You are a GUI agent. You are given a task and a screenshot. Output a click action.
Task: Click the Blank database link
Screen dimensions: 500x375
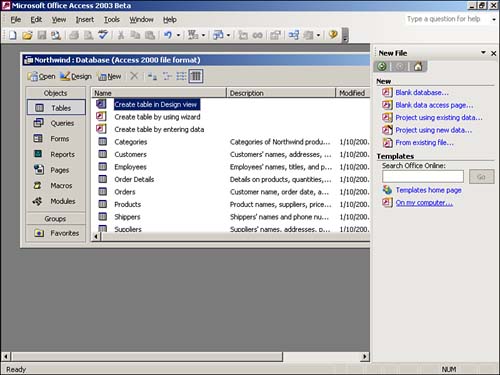click(x=422, y=92)
